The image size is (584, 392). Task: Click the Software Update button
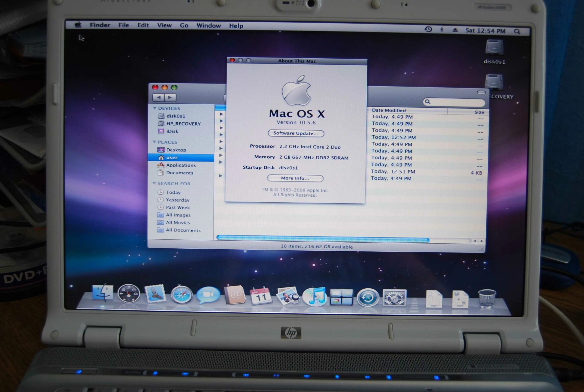tap(296, 133)
